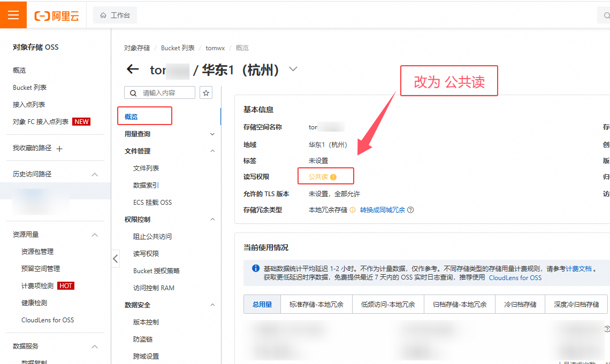Open 阻止公共访问 menu item
The image size is (610, 364).
point(152,237)
